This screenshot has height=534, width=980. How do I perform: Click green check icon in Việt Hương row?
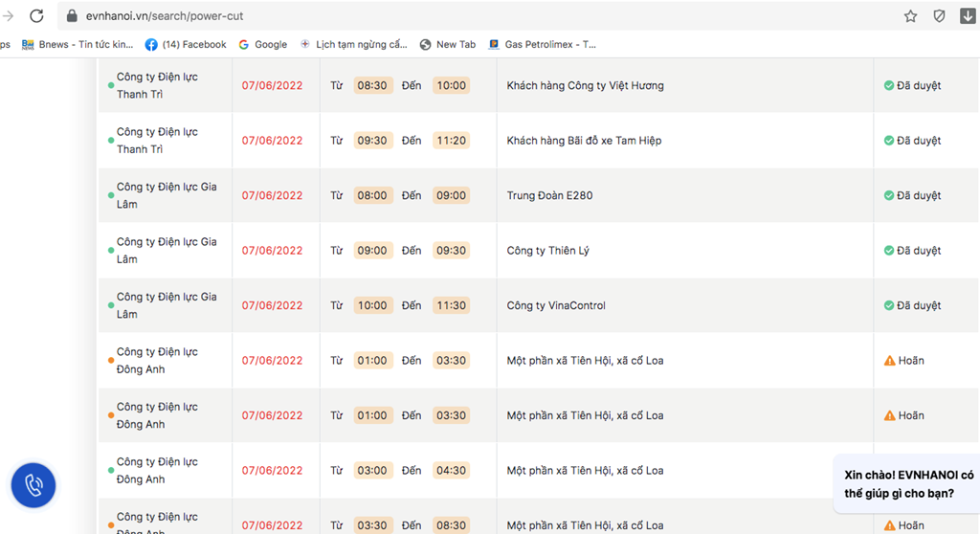[x=889, y=86]
